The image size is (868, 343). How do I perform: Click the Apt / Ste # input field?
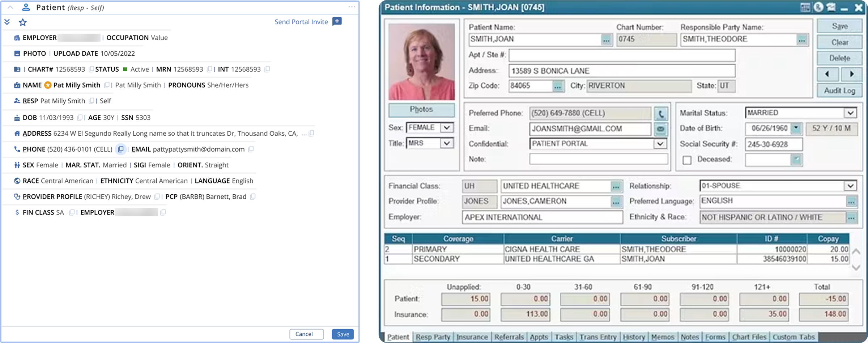(622, 55)
